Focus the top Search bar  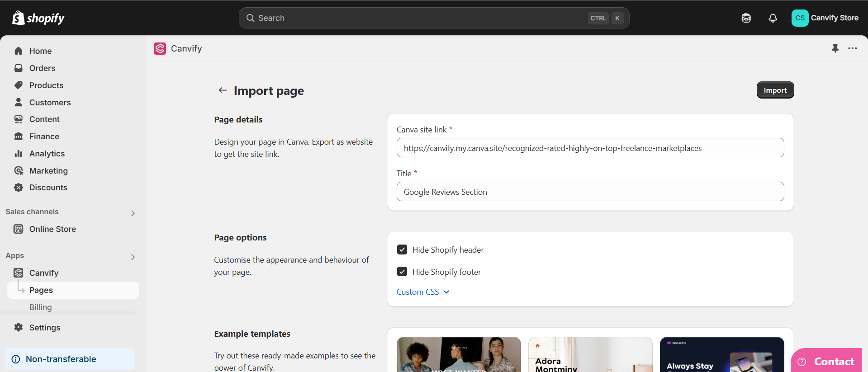pyautogui.click(x=434, y=18)
